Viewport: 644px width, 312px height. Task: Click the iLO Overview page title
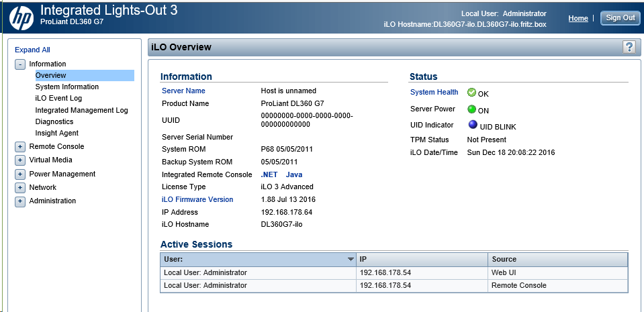(181, 47)
